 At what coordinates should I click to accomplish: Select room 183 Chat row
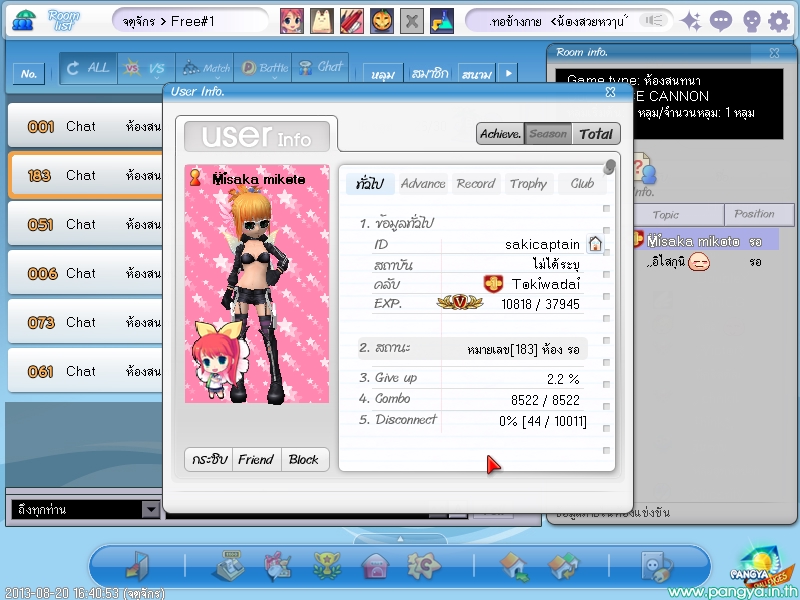(86, 175)
